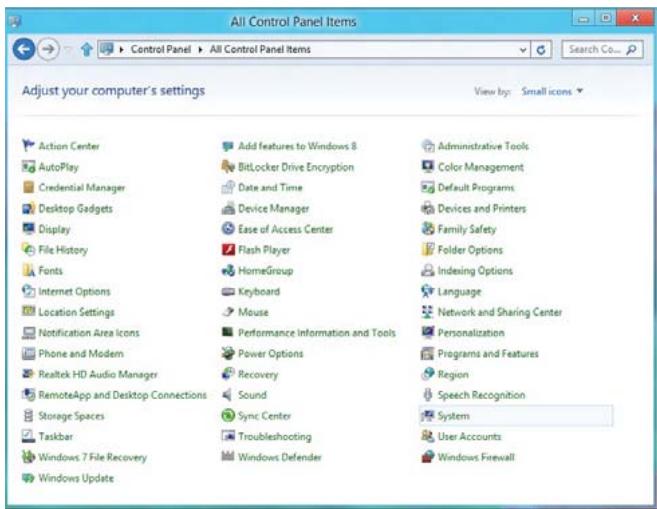657x509 pixels.
Task: Go up one level with the Up arrow
Action: 87,49
